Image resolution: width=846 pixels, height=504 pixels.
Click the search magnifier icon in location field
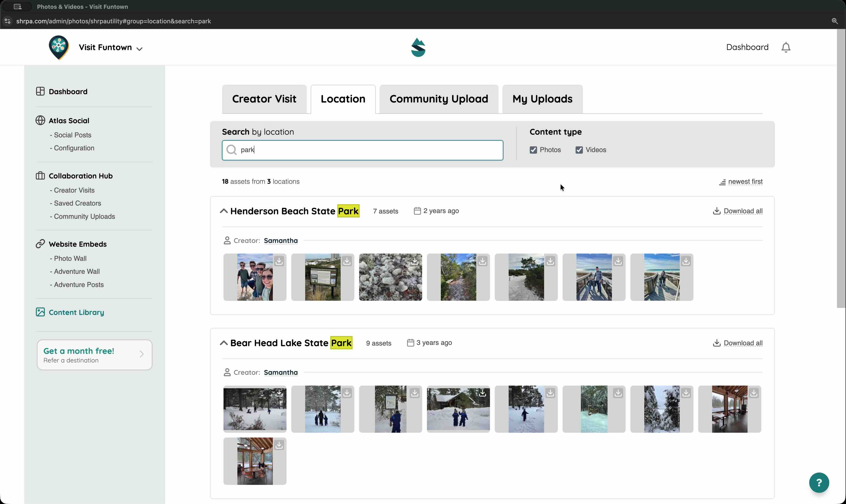[x=231, y=150]
